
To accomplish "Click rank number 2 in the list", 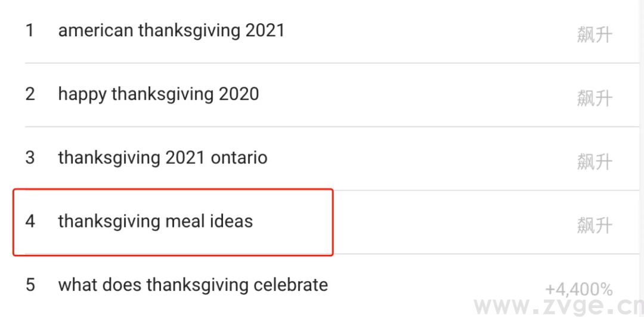I will pos(30,94).
